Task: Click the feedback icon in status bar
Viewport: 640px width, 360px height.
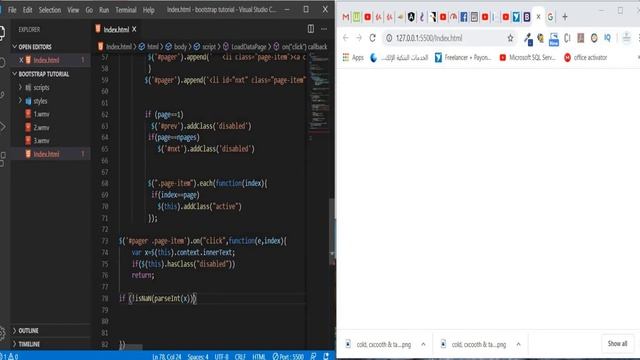Action: tap(313, 356)
